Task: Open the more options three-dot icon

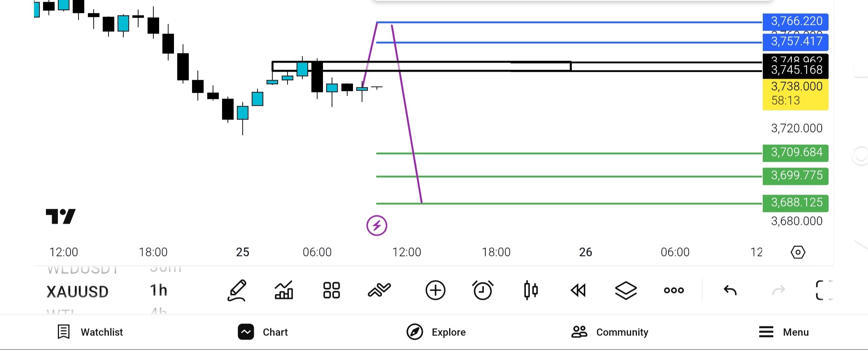Action: [x=674, y=290]
